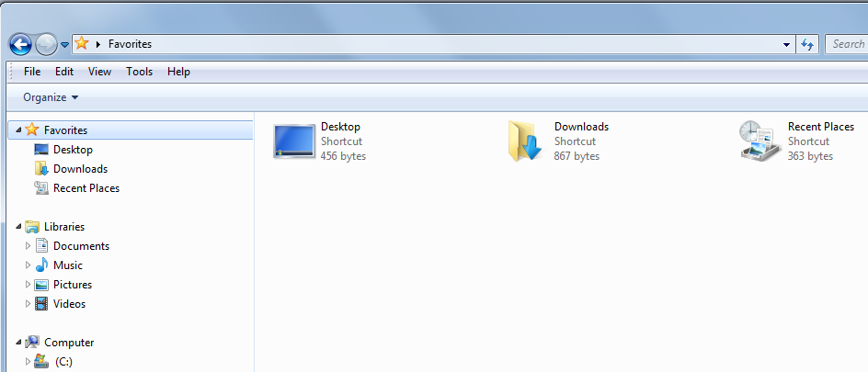Open the Organize dropdown menu

click(51, 97)
